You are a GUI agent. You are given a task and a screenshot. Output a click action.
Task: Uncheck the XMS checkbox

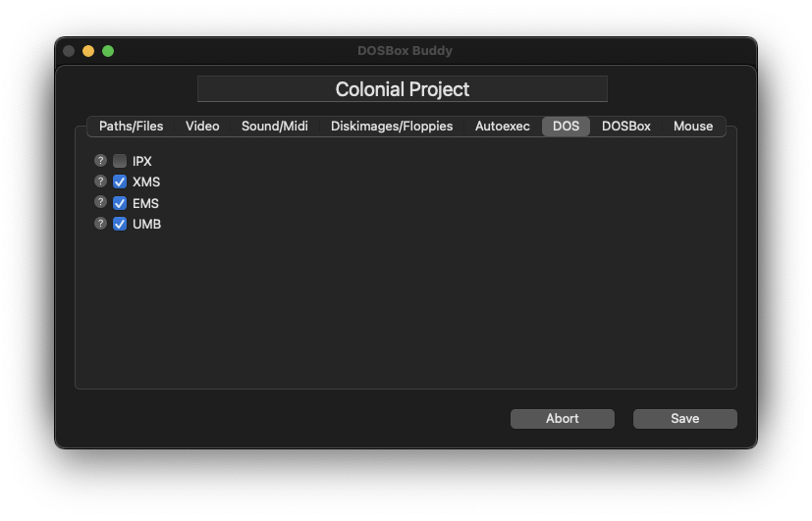[x=120, y=182]
